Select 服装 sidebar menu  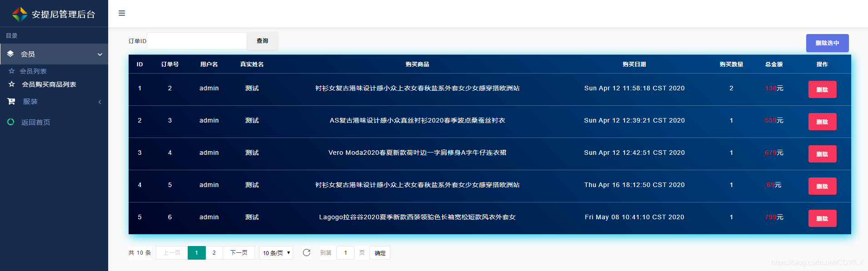tap(30, 101)
